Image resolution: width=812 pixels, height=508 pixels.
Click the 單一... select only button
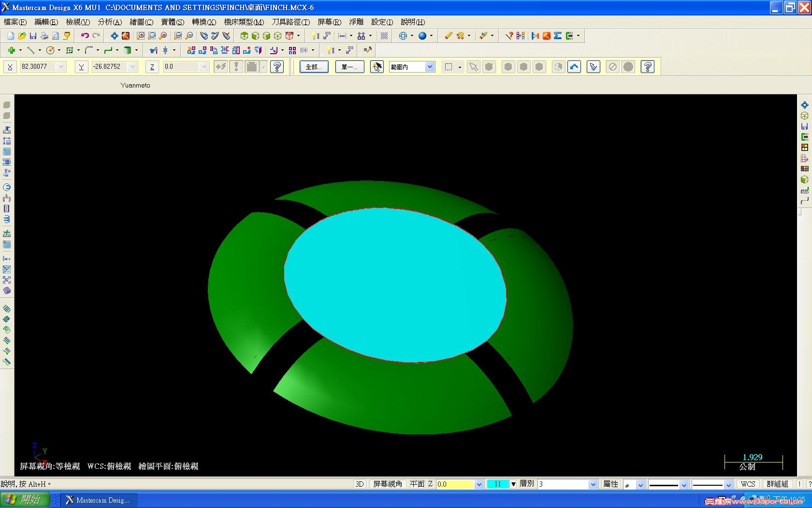[350, 67]
